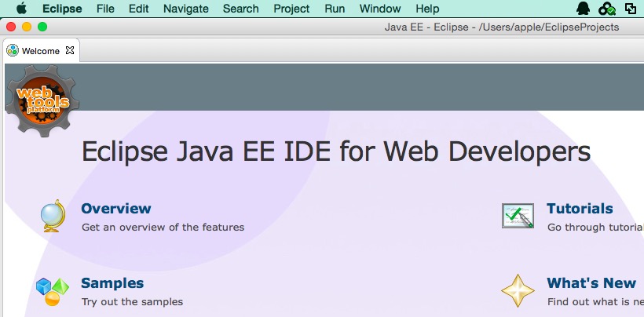Click the Tutorials checklist icon
The width and height of the screenshot is (644, 317).
click(x=518, y=216)
